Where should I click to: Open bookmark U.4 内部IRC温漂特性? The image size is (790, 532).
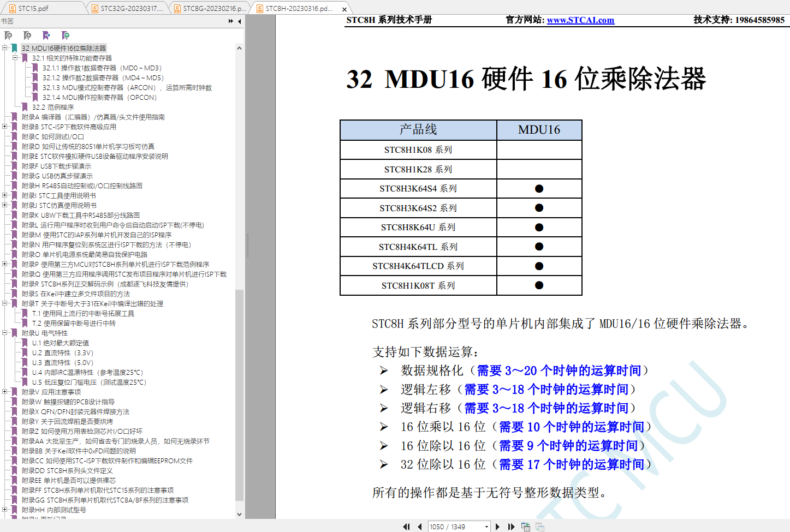coord(87,373)
